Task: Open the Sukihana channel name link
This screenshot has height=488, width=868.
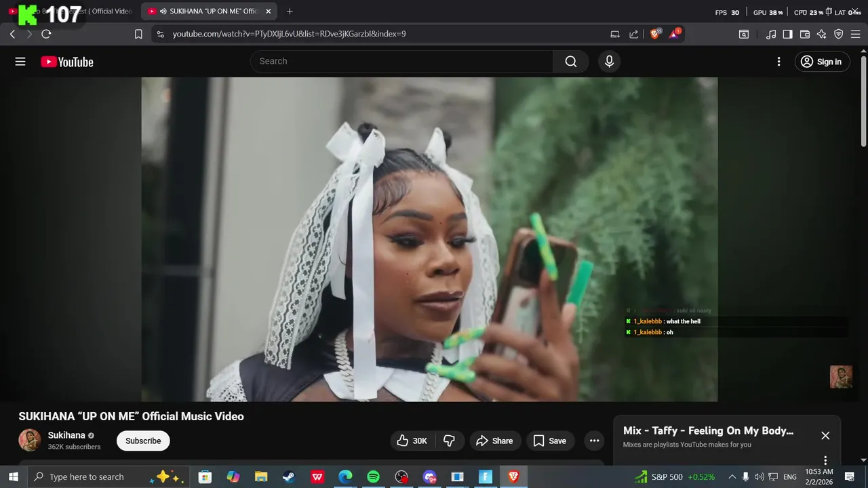Action: click(66, 435)
